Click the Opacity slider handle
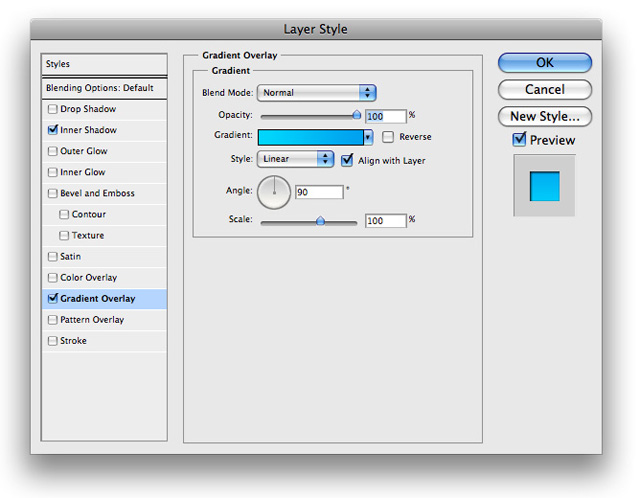 357,115
